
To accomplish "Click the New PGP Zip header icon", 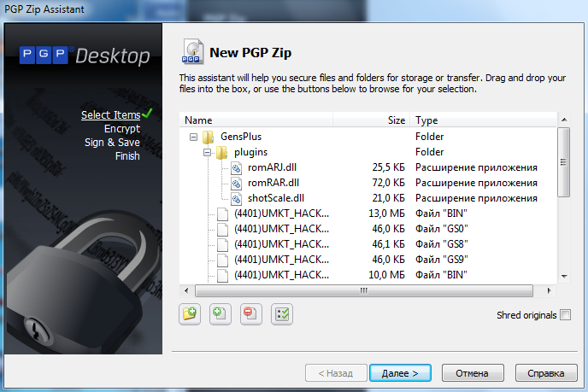I will click(x=193, y=52).
